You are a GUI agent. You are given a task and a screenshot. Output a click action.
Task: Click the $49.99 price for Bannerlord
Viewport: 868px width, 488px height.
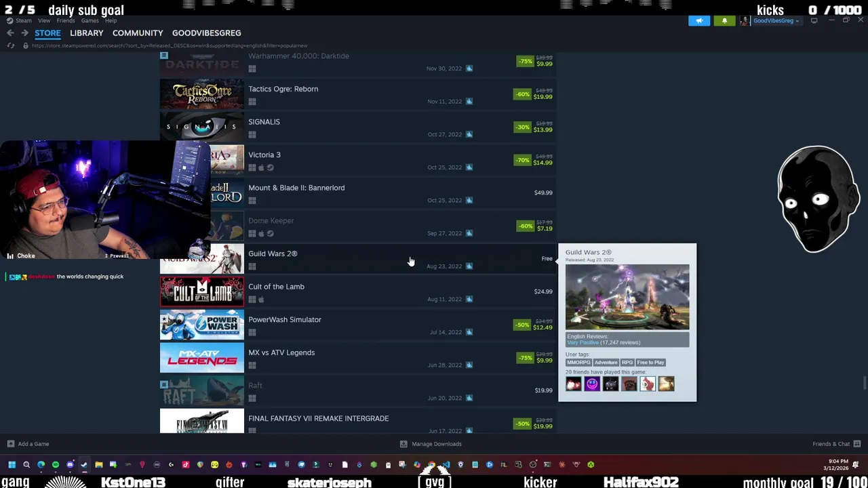click(x=543, y=192)
